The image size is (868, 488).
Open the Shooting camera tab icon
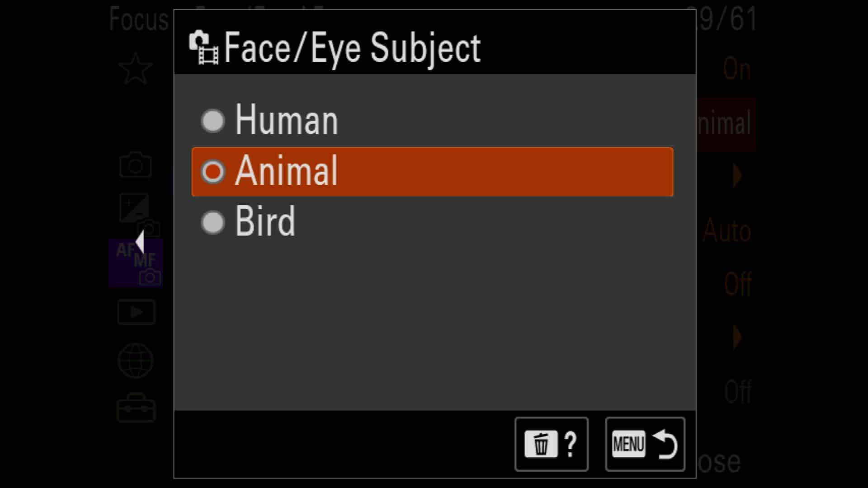tap(135, 164)
